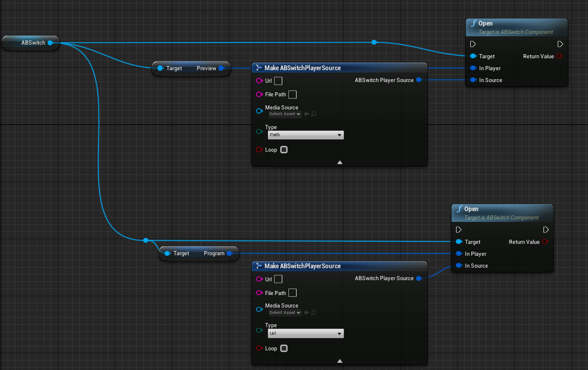588x370 pixels.
Task: Collapse the Url-type Make node via bottom arrow
Action: [339, 360]
